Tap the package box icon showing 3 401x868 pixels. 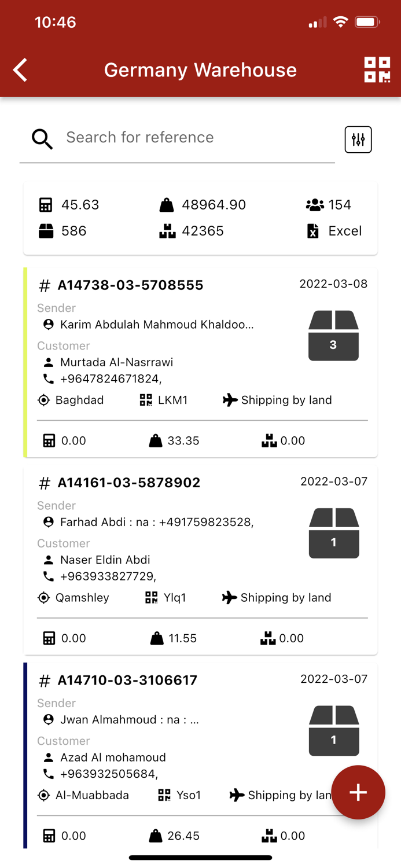(x=333, y=336)
